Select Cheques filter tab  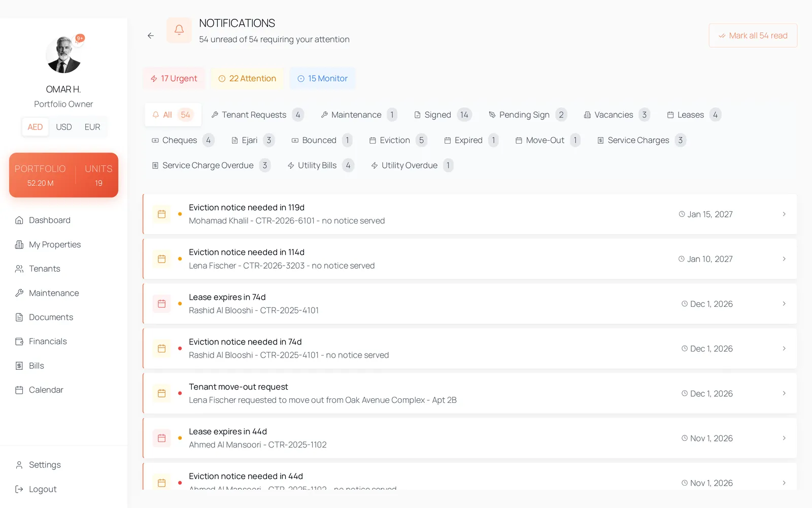coord(183,140)
